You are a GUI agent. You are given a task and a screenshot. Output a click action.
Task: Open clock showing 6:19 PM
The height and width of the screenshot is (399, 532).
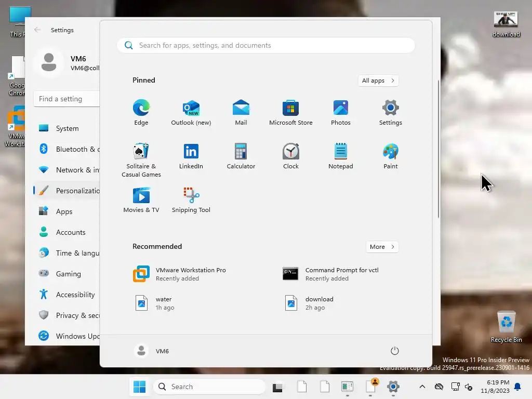(495, 387)
